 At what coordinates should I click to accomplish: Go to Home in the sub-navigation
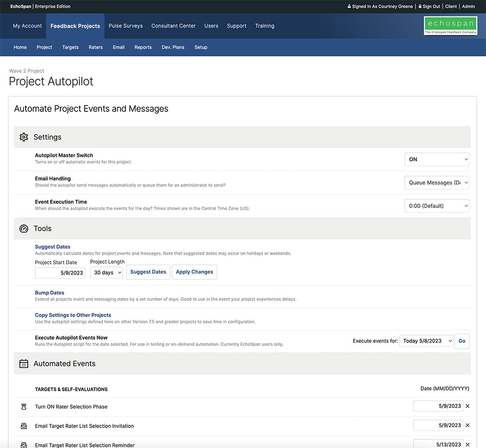(20, 48)
